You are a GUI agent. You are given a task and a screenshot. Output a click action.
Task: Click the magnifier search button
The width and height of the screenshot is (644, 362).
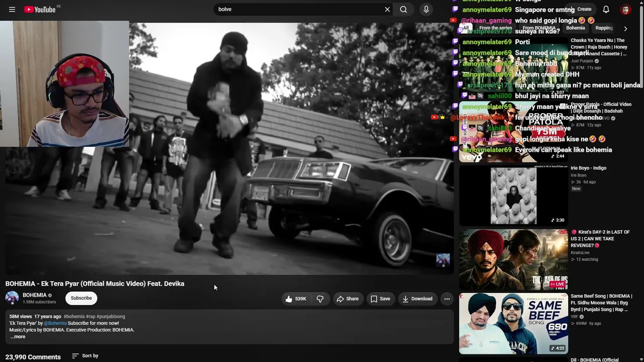click(404, 10)
